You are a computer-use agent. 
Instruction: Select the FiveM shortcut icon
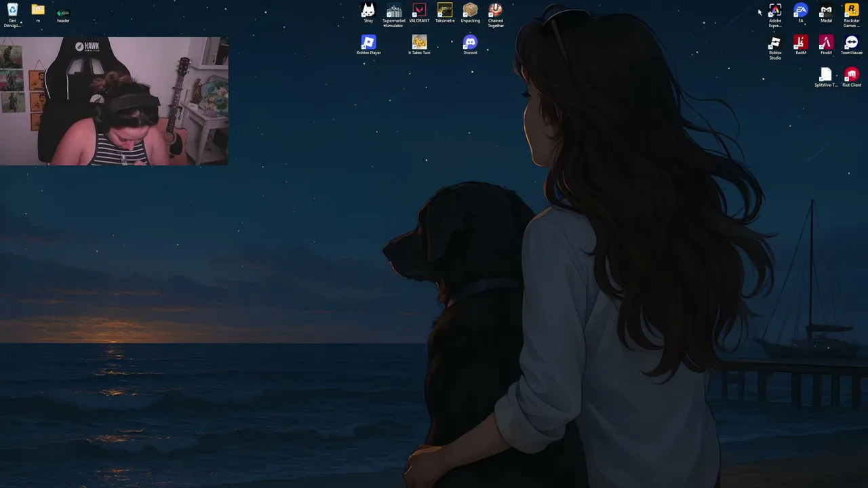(826, 45)
